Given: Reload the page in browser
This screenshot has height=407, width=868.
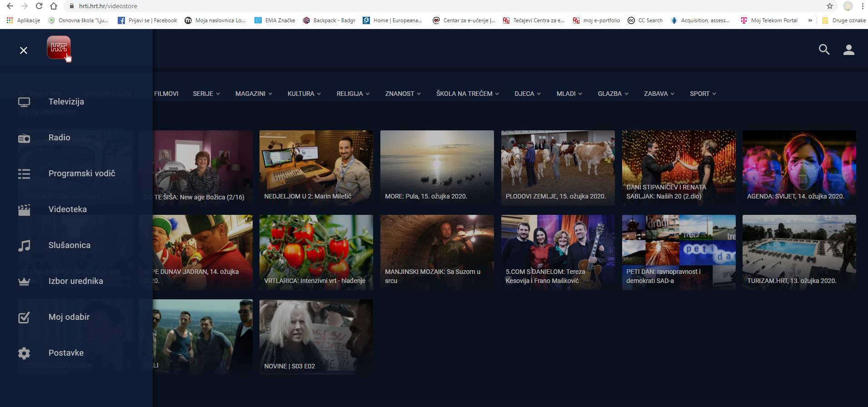Looking at the screenshot, I should pyautogui.click(x=39, y=6).
